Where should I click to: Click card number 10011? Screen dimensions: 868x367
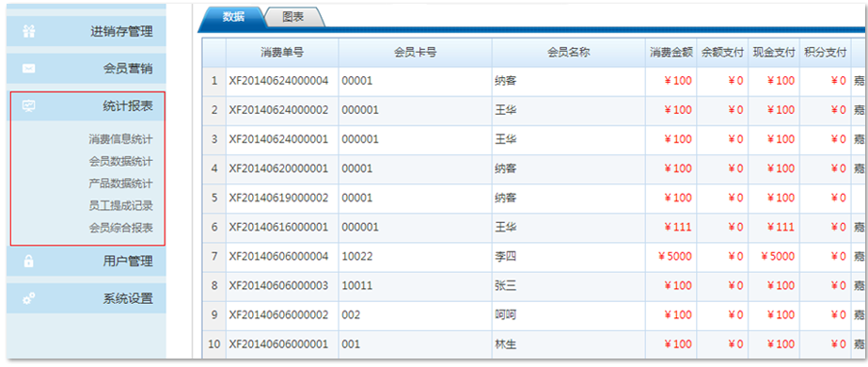[357, 286]
